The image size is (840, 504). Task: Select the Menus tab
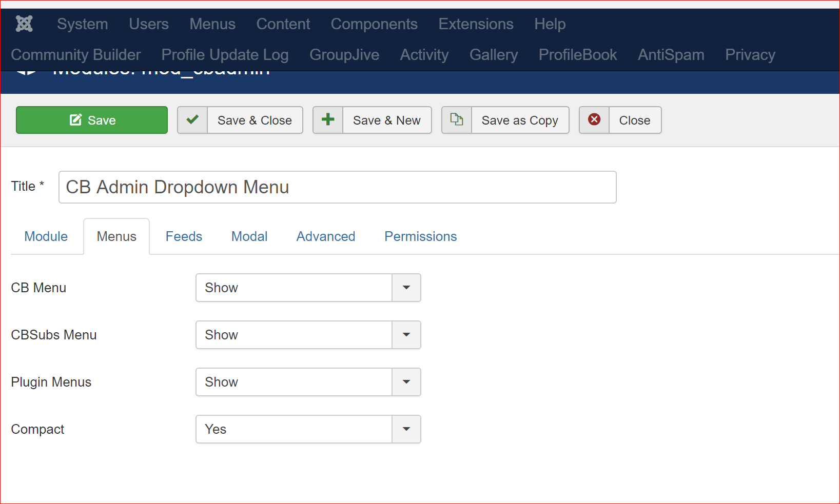point(116,236)
